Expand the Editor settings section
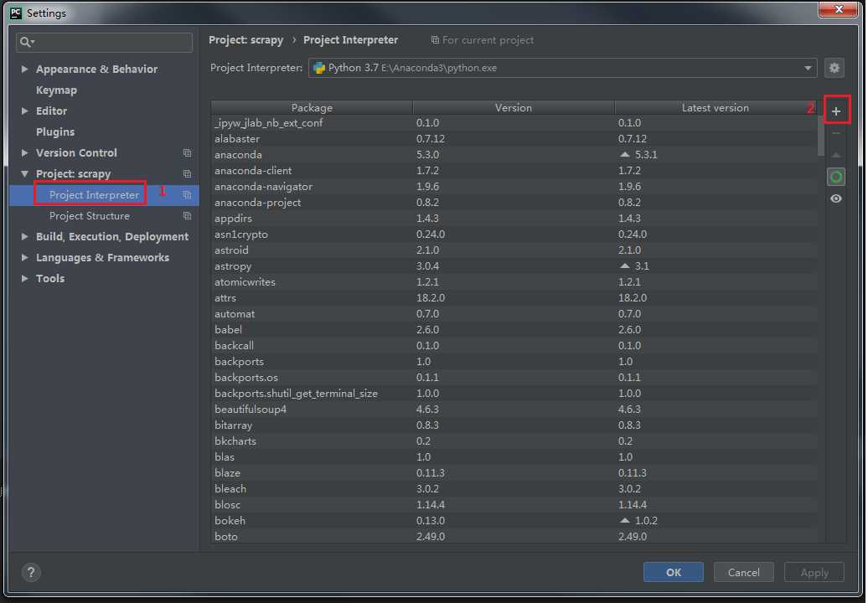Viewport: 868px width, 603px height. 24,111
